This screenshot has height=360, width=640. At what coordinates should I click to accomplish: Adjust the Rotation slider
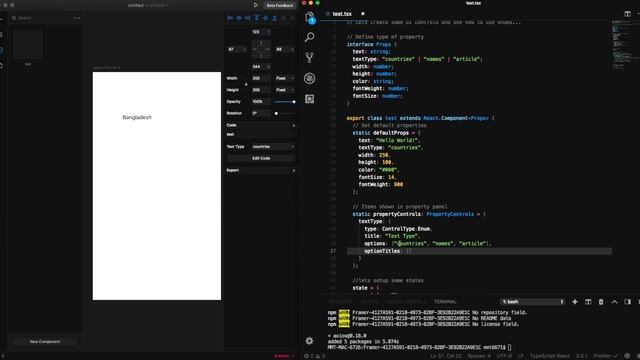[285, 113]
